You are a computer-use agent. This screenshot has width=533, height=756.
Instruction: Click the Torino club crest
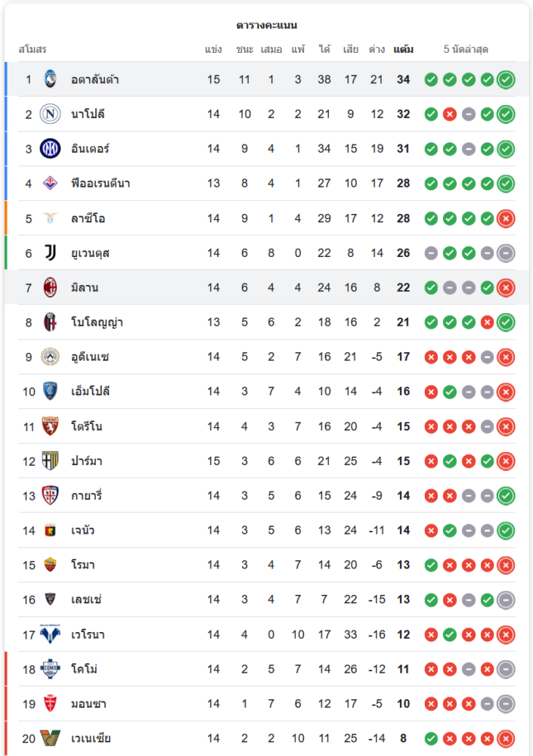50,426
